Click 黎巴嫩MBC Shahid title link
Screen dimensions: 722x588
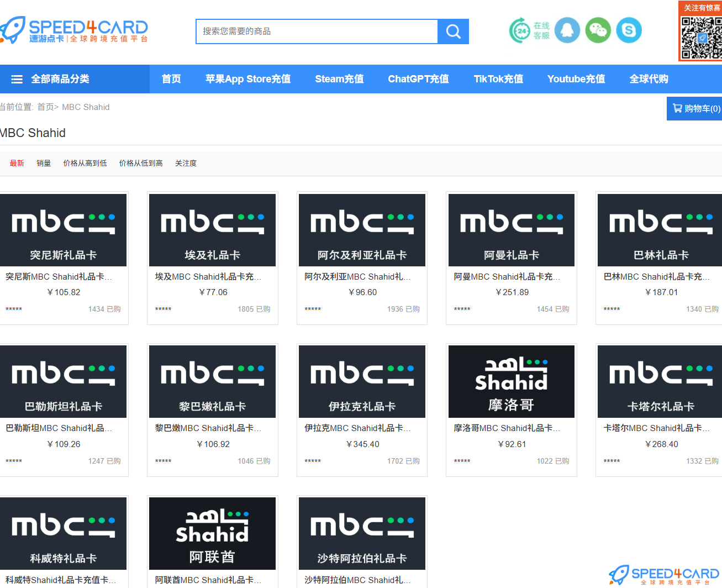coord(208,428)
